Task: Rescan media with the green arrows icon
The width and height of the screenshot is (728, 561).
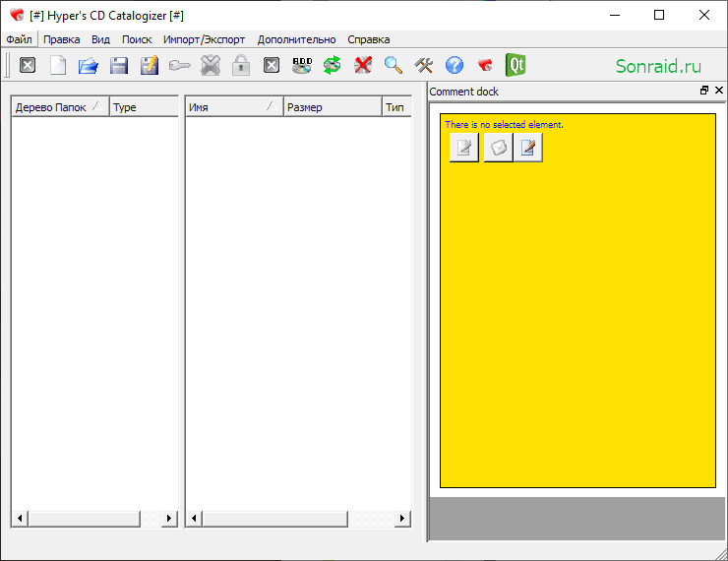Action: tap(332, 66)
